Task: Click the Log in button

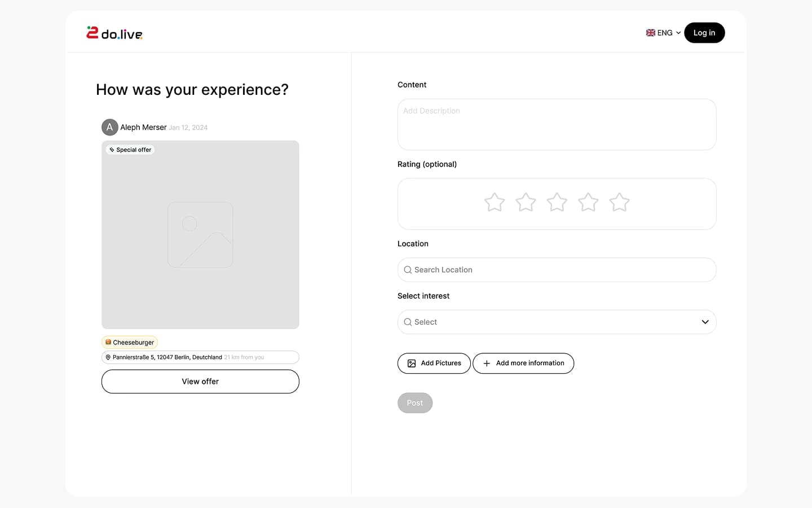Action: (704, 33)
